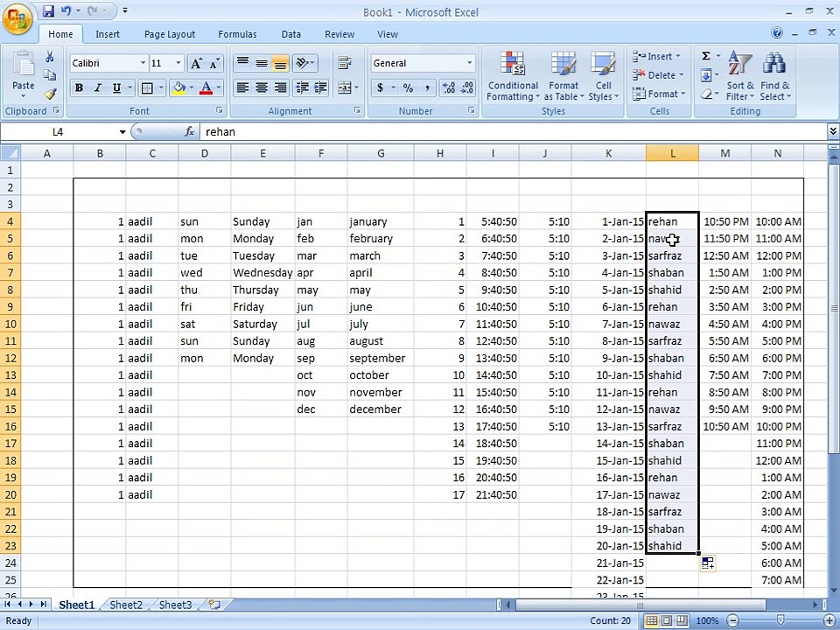Apply cell borders
840x630 pixels.
coord(147,87)
